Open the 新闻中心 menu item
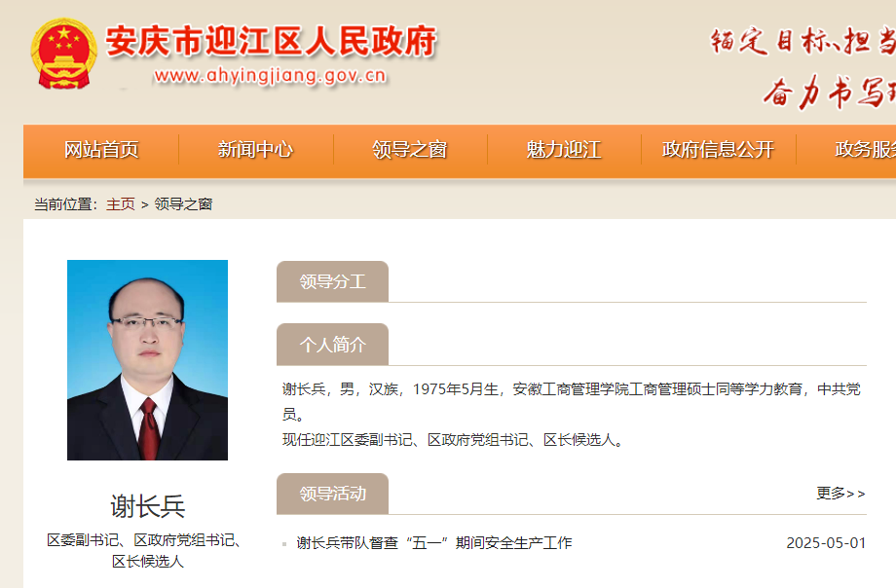The height and width of the screenshot is (588, 896). (x=254, y=151)
